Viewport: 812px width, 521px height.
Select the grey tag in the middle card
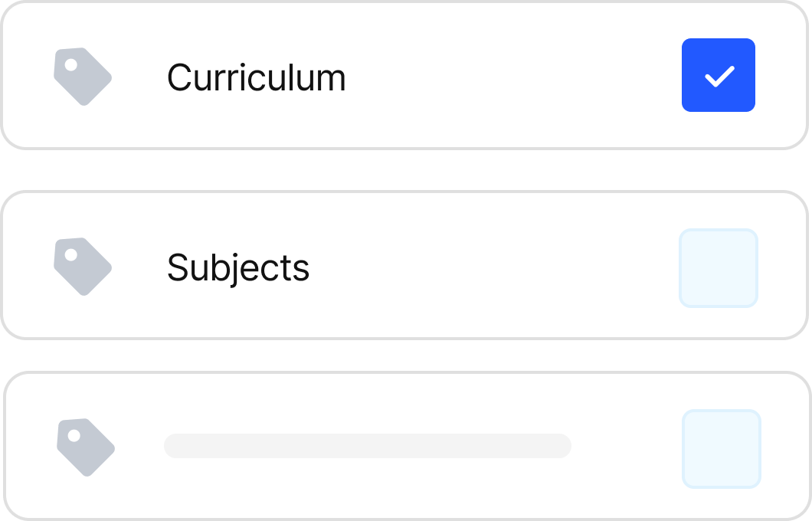(x=83, y=267)
